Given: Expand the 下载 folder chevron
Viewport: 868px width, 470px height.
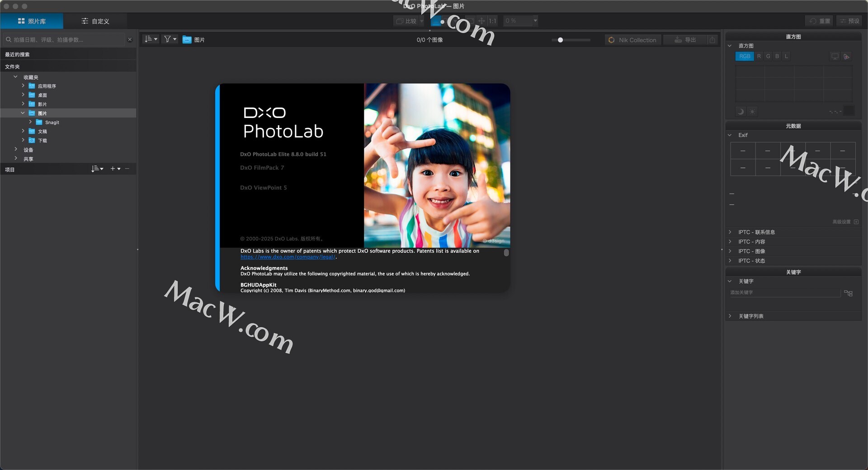Looking at the screenshot, I should coord(23,140).
